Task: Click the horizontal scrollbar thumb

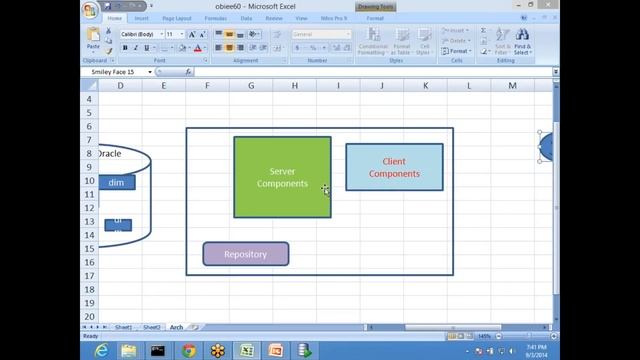Action: pyautogui.click(x=453, y=327)
